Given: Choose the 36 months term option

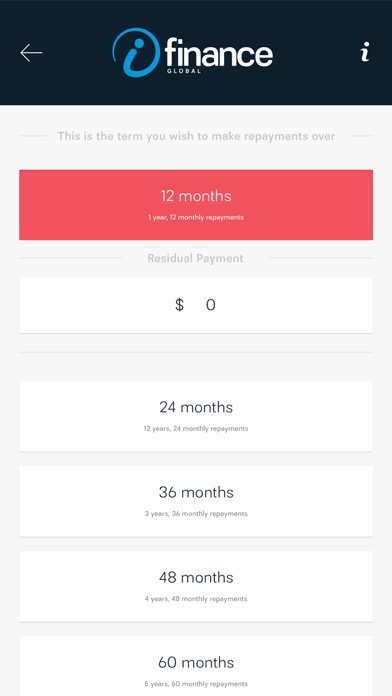Looking at the screenshot, I should [x=196, y=501].
